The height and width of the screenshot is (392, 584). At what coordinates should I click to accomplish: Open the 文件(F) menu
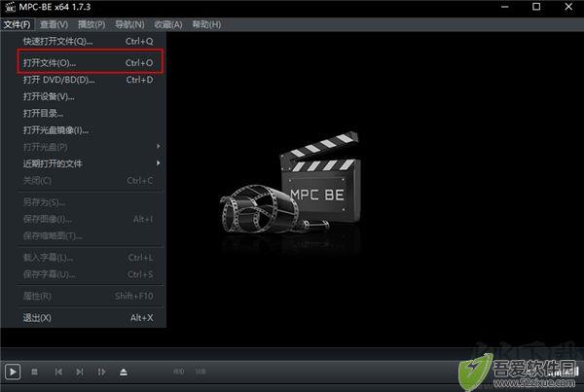pyautogui.click(x=18, y=24)
